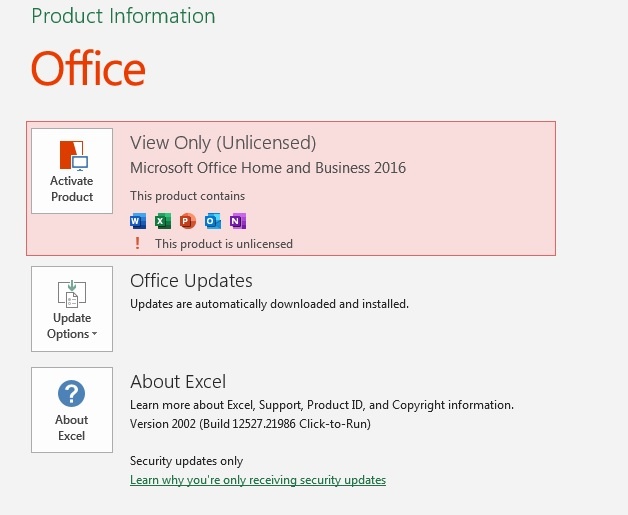This screenshot has width=628, height=515.
Task: Select the View Only (Unlicensed) heading
Action: pos(223,143)
